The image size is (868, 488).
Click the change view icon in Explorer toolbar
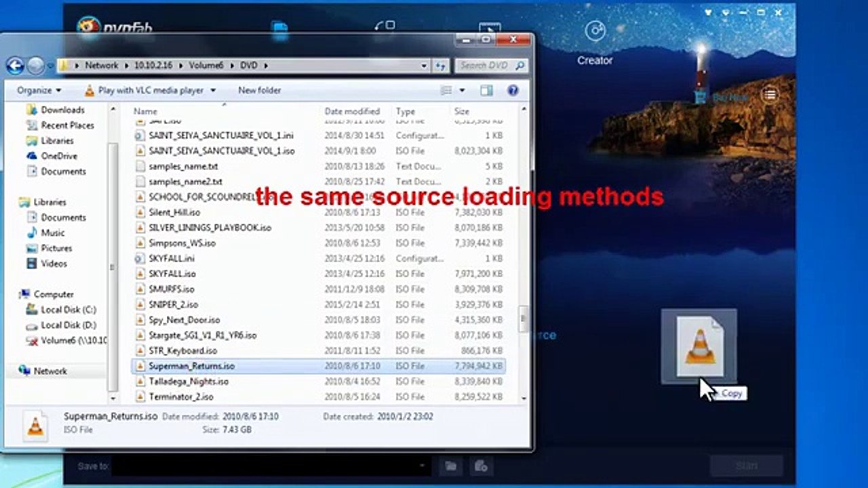446,90
